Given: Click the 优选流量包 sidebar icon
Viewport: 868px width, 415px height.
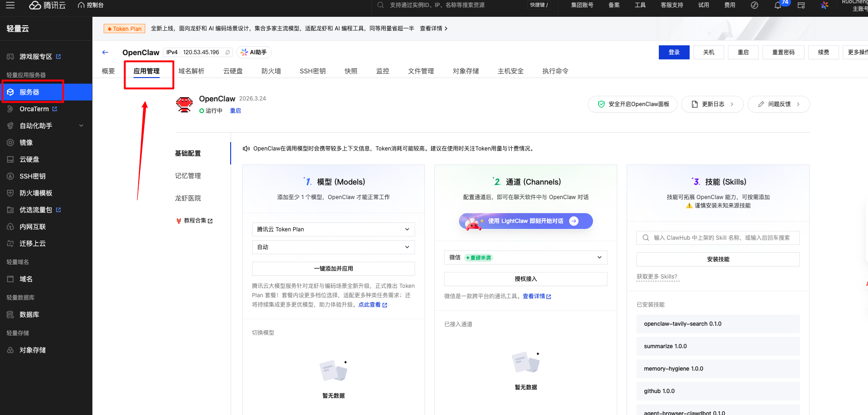Looking at the screenshot, I should click(10, 210).
